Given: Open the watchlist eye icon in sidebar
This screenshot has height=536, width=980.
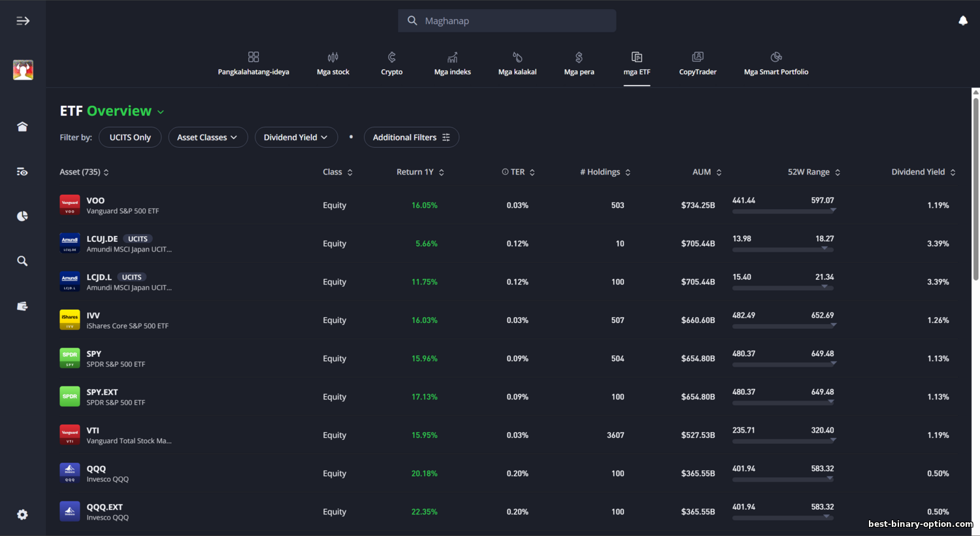Looking at the screenshot, I should [x=22, y=172].
